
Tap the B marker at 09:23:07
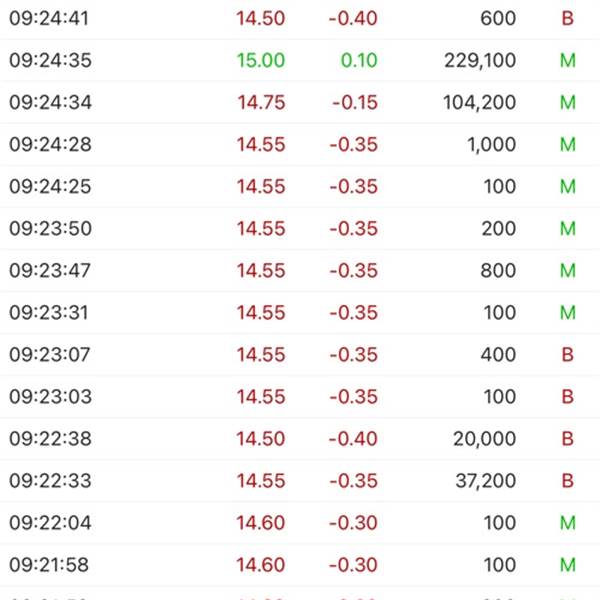click(x=568, y=355)
